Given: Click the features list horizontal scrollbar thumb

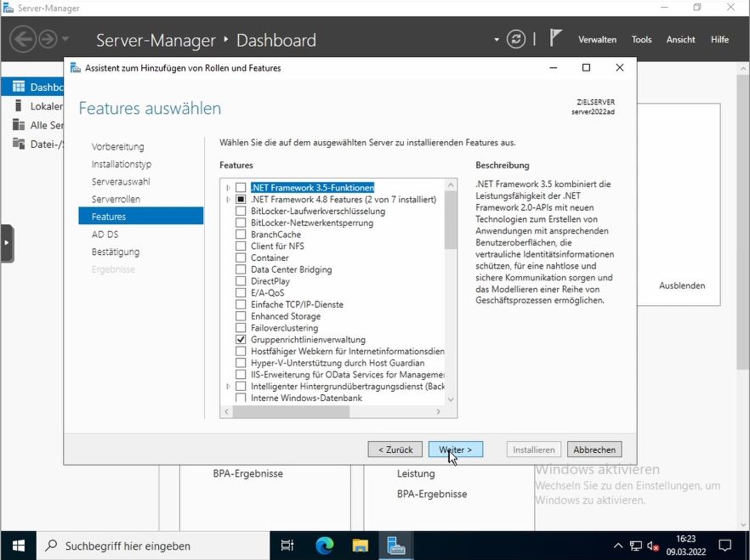Looking at the screenshot, I should [x=291, y=411].
